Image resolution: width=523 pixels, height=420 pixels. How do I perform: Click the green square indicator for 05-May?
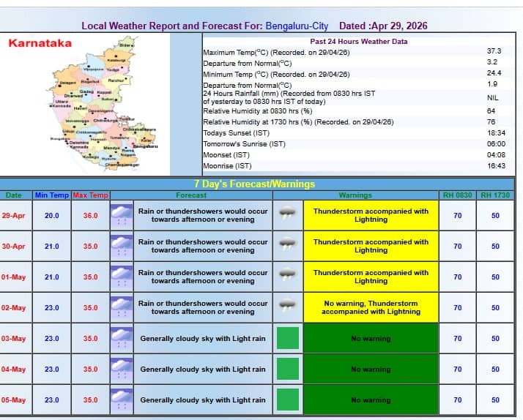click(x=288, y=400)
